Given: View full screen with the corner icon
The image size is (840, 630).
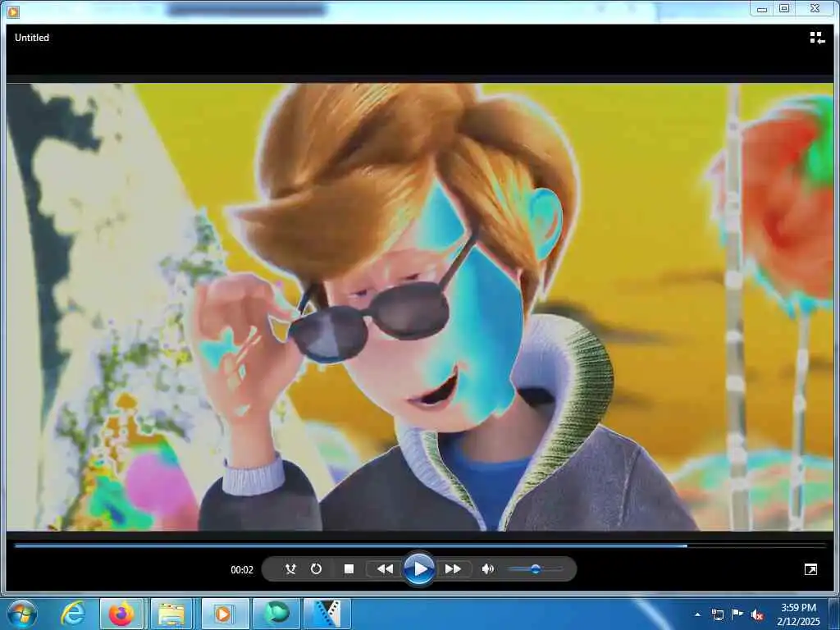Looking at the screenshot, I should (x=810, y=569).
